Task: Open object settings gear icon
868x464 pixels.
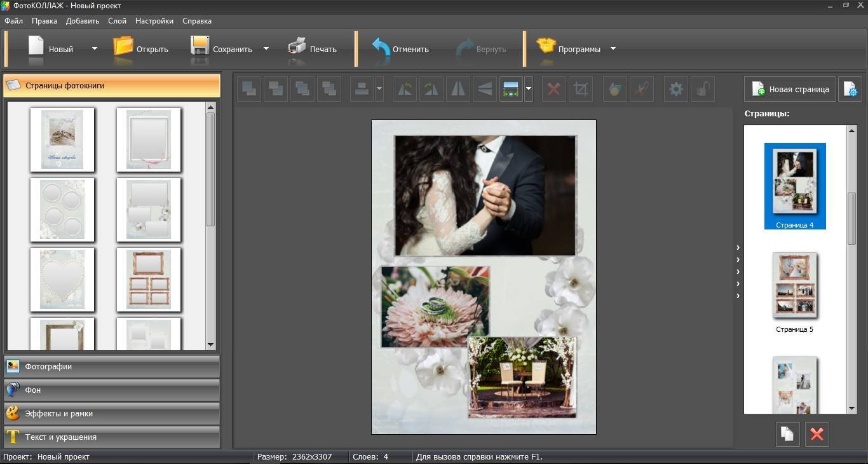Action: pos(676,90)
